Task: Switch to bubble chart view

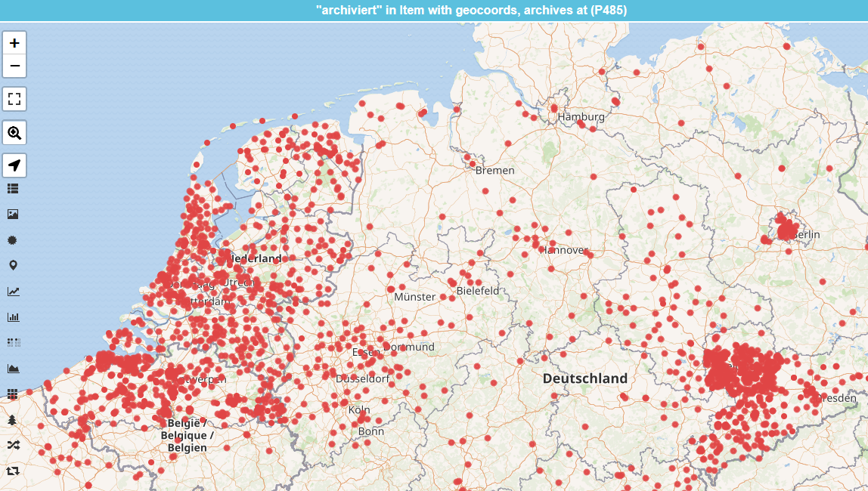Action: click(13, 240)
